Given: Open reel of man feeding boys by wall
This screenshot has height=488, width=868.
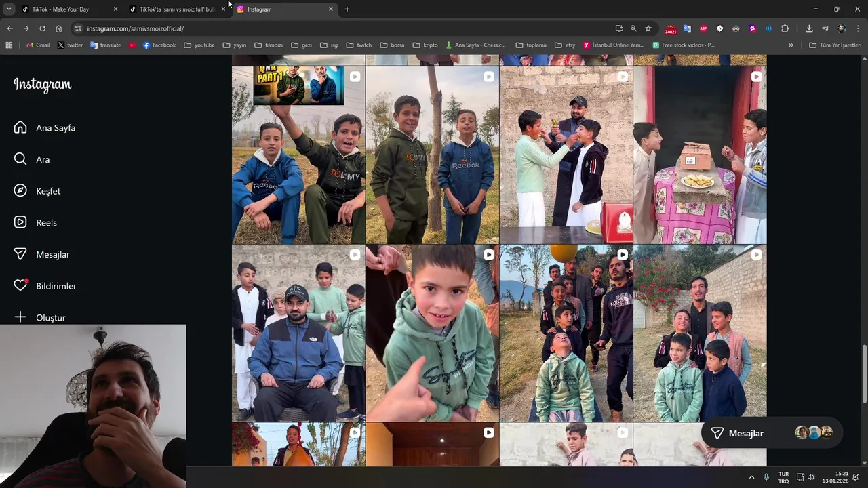Looking at the screenshot, I should [566, 155].
